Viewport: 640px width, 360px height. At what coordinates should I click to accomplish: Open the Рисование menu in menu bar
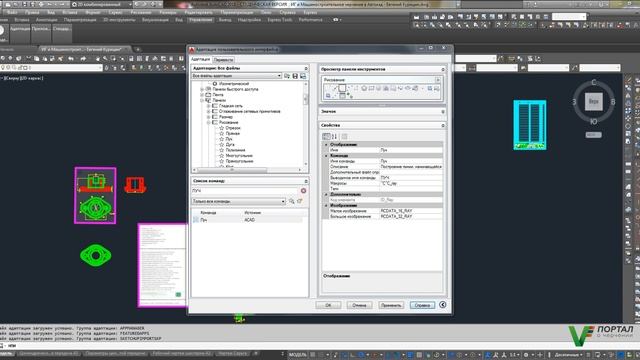click(141, 13)
